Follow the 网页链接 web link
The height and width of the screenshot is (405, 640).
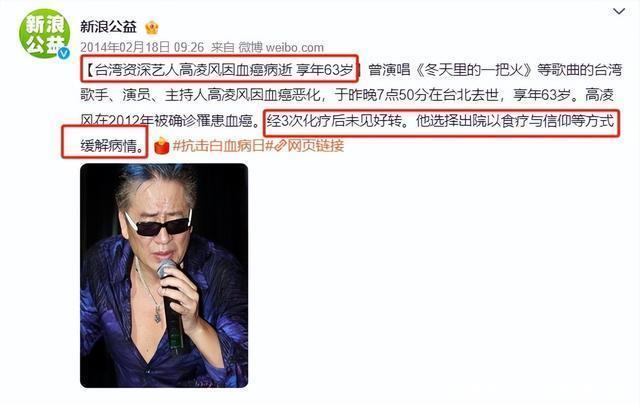316,146
